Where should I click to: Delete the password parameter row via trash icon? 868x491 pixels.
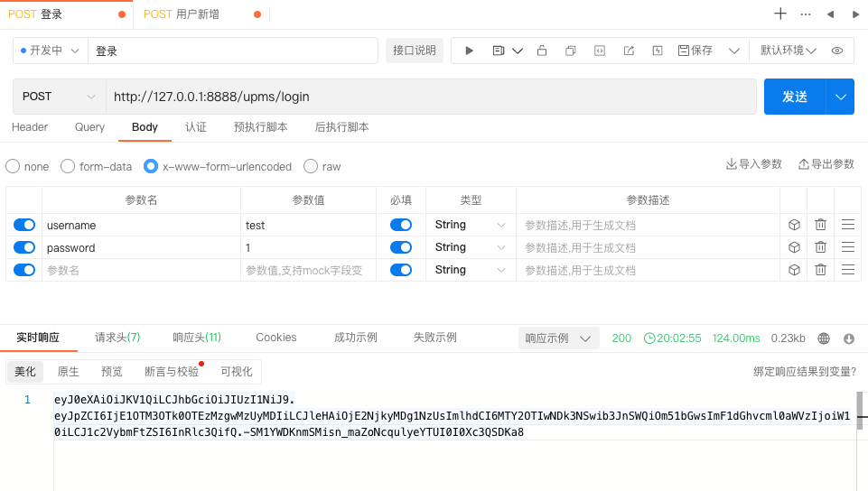820,247
